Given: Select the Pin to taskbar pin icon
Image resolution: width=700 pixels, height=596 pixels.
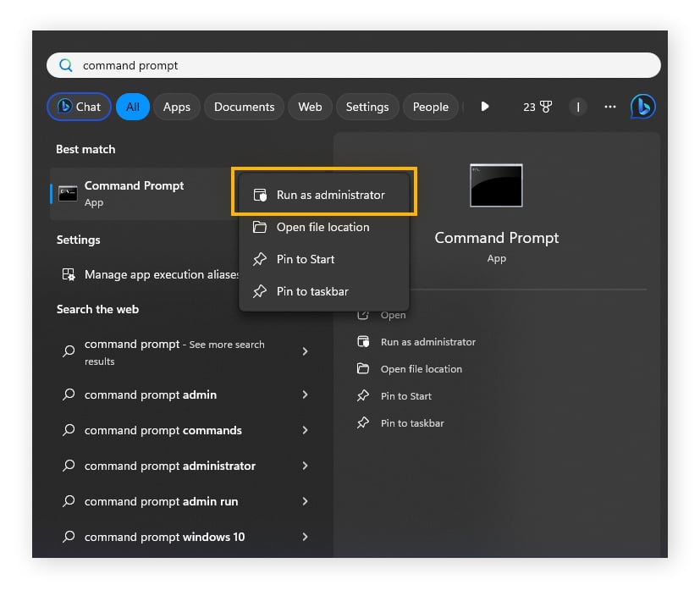Looking at the screenshot, I should [x=258, y=291].
